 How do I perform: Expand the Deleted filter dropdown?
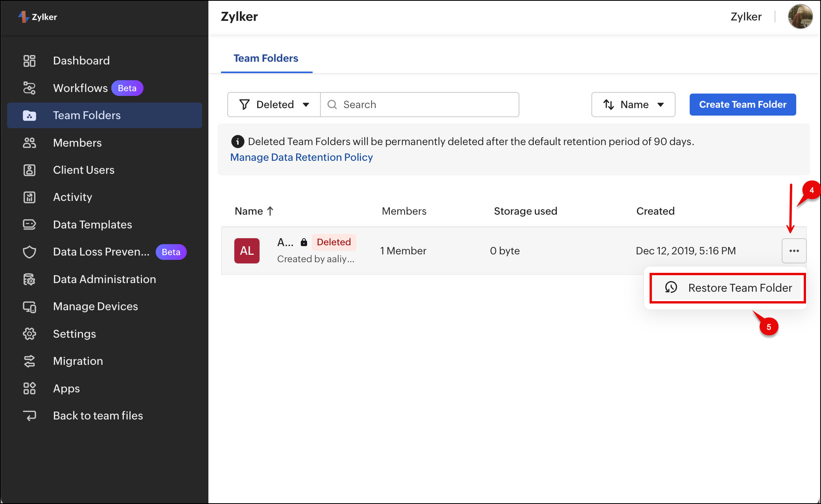(x=274, y=105)
